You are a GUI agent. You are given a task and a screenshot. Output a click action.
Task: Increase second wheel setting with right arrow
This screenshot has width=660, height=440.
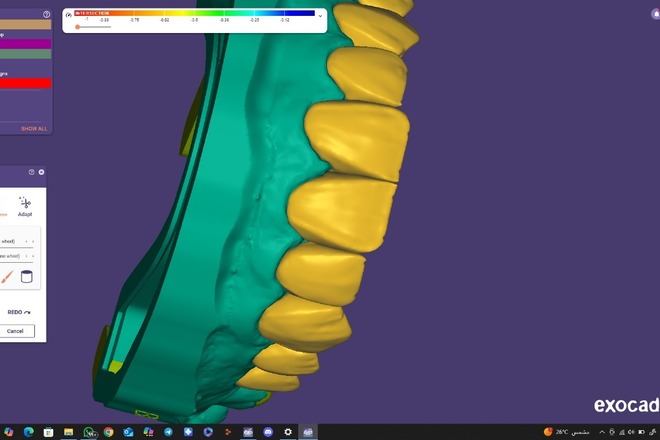click(33, 256)
